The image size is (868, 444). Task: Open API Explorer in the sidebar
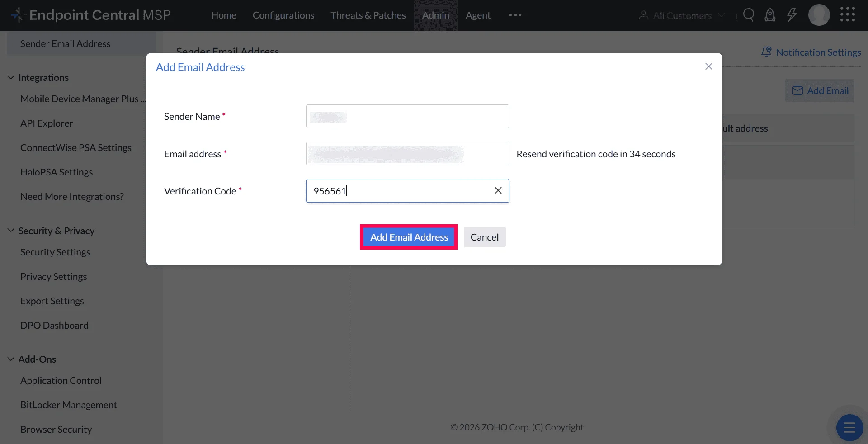click(x=47, y=123)
